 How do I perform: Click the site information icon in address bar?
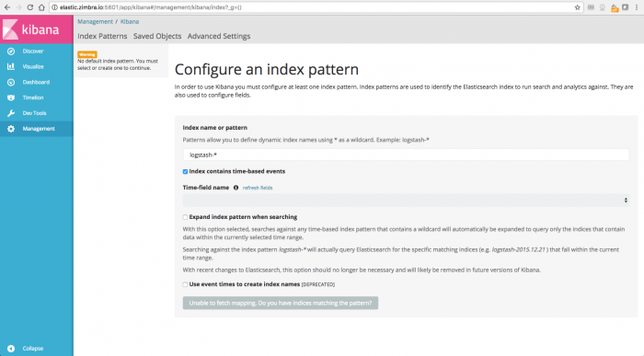point(54,7)
